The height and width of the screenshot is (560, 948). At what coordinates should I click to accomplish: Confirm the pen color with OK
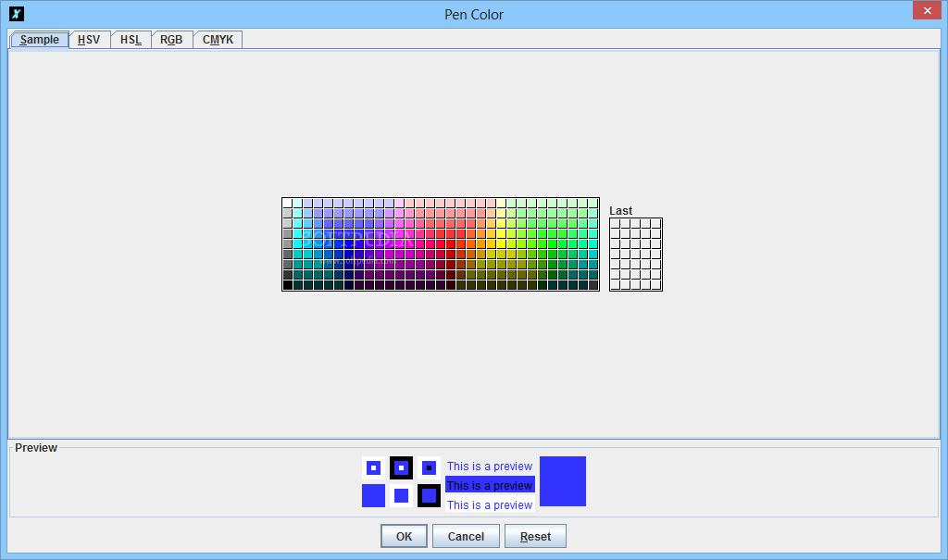tap(404, 537)
